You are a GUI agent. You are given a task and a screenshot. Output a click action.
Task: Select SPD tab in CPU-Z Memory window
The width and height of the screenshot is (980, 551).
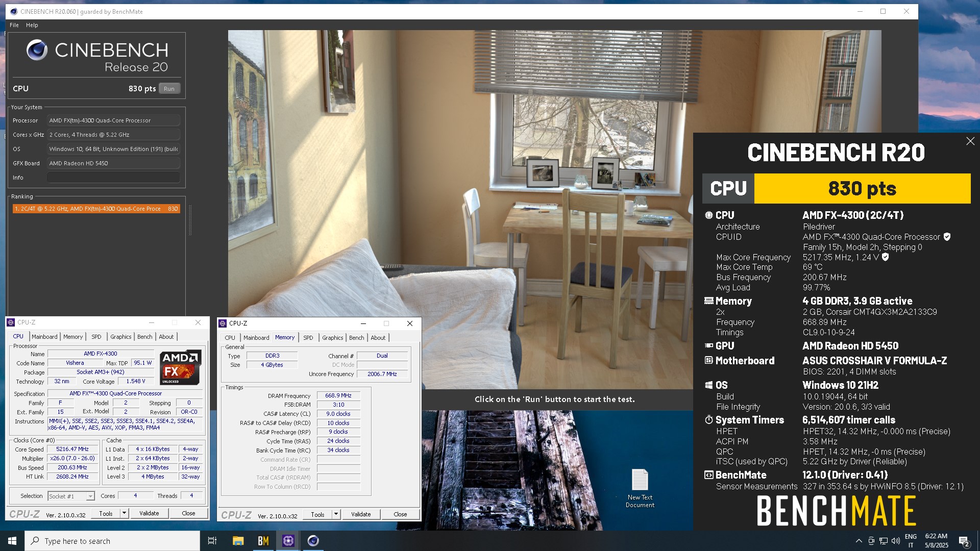[x=308, y=338]
